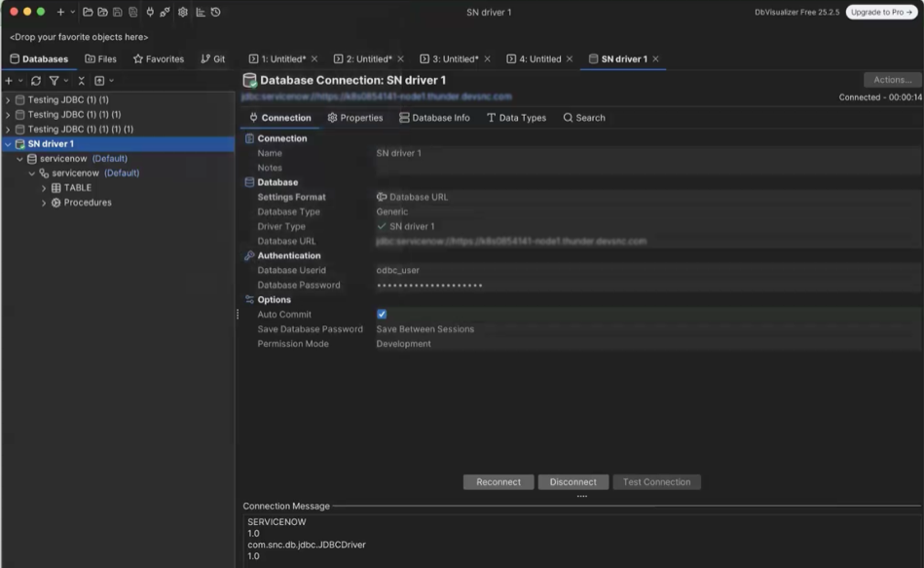Select SN driver 1 in the database tree

[x=51, y=144]
